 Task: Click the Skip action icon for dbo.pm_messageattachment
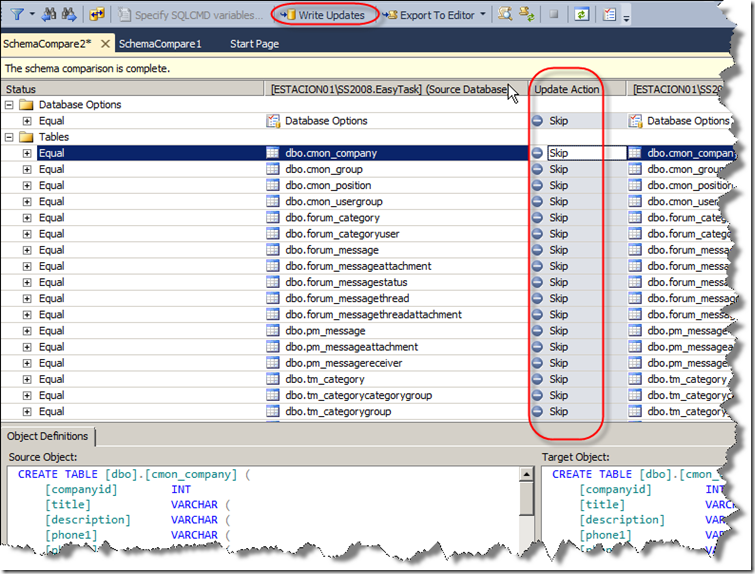click(x=537, y=347)
